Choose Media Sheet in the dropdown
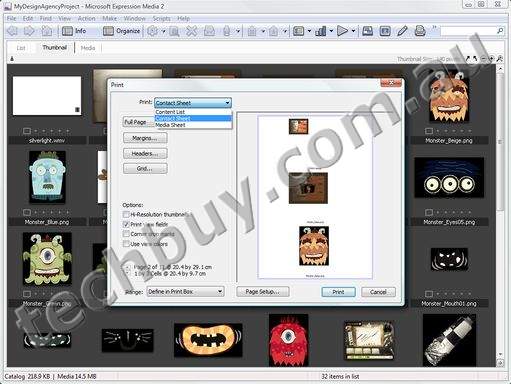511x384 pixels. (x=193, y=125)
